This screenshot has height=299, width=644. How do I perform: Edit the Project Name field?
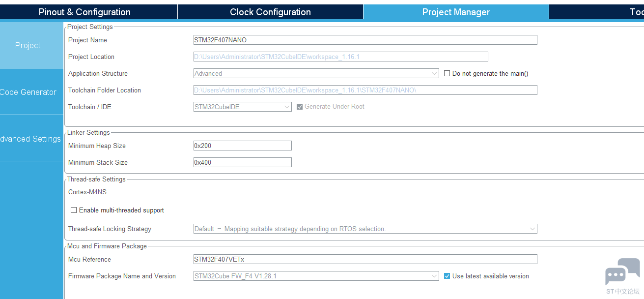point(365,40)
